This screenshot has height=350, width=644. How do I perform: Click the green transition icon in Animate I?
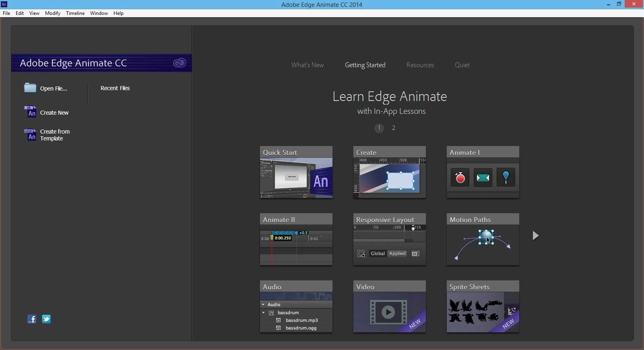click(x=483, y=177)
